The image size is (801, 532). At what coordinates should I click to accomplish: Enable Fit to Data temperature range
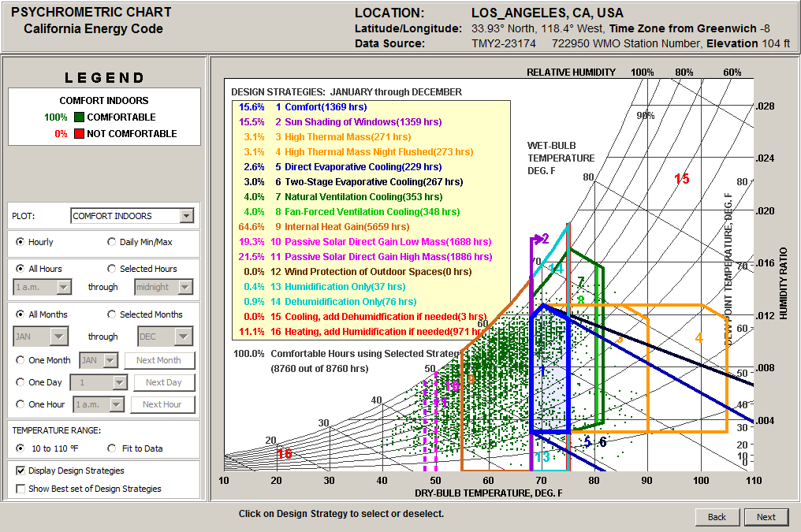[112, 448]
